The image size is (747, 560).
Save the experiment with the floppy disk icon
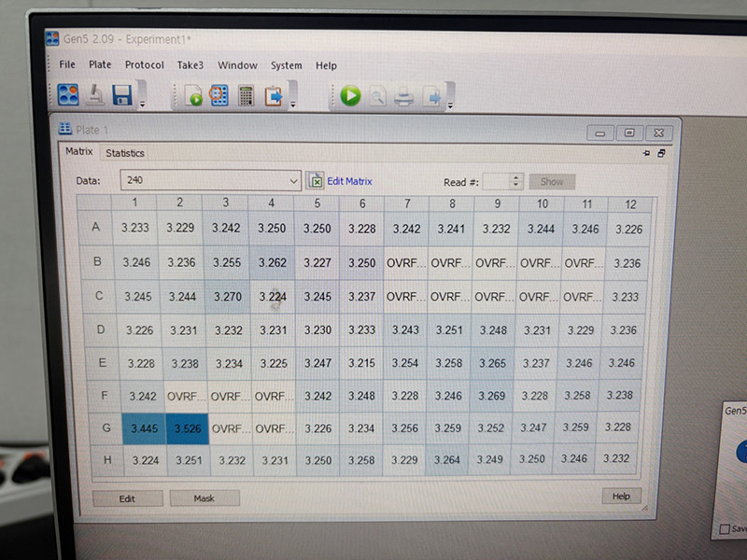pos(121,94)
